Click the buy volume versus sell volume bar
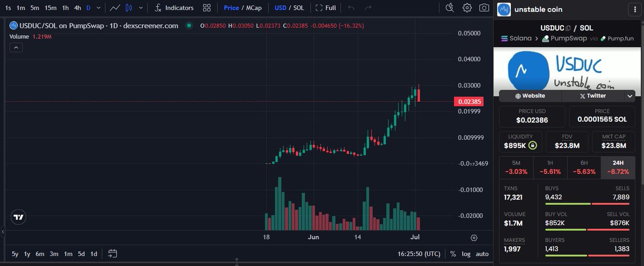Viewport: 644px width, 266px height. [587, 230]
